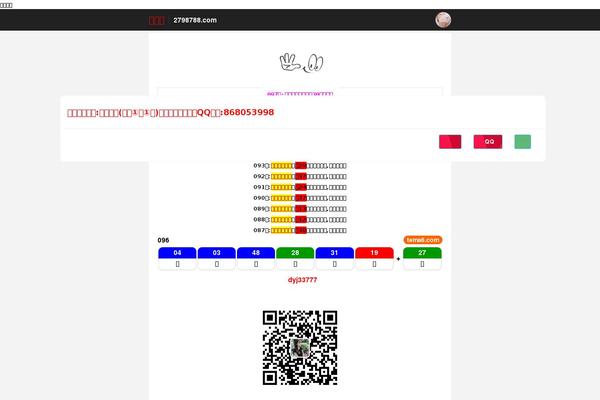600x400 pixels.
Task: Click the QQ button in the dialog
Action: pos(488,142)
